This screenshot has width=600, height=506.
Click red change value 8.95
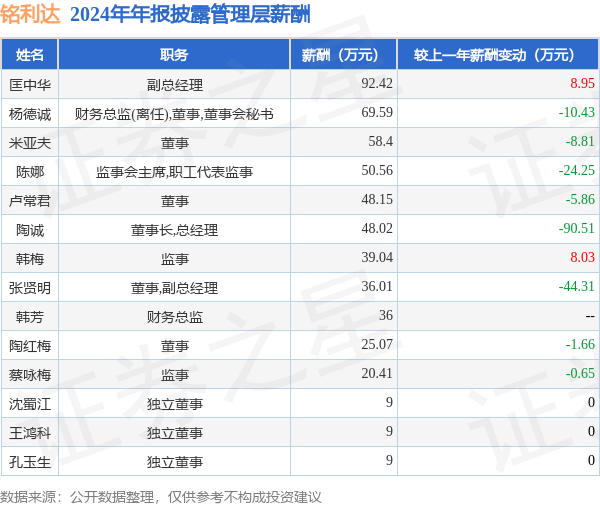pyautogui.click(x=582, y=83)
